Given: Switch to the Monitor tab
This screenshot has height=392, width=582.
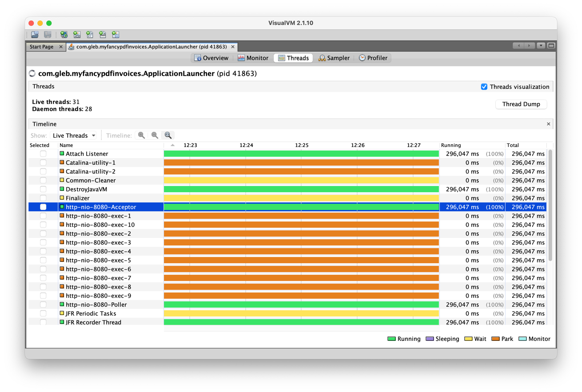Looking at the screenshot, I should click(253, 58).
